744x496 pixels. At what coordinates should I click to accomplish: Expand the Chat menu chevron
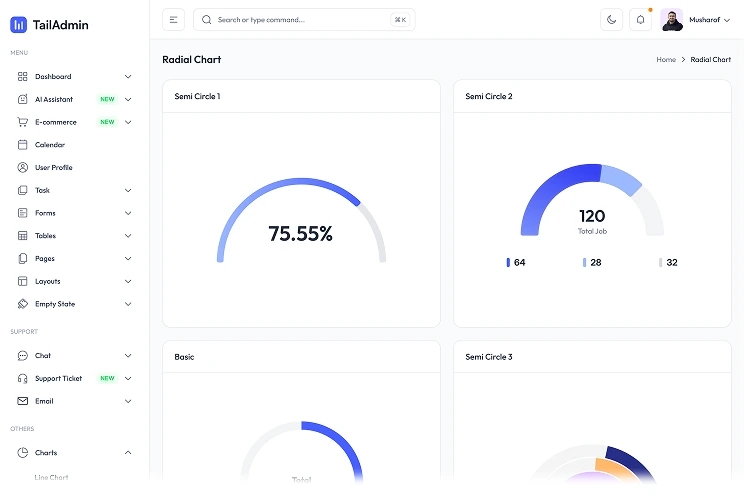128,356
